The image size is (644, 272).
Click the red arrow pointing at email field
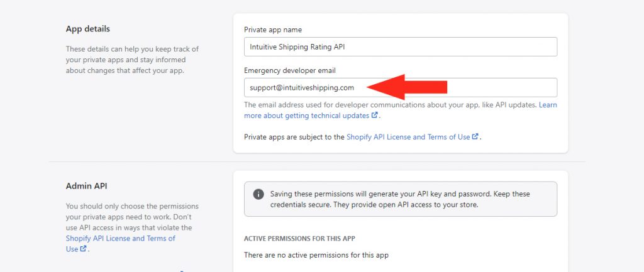[x=407, y=87]
